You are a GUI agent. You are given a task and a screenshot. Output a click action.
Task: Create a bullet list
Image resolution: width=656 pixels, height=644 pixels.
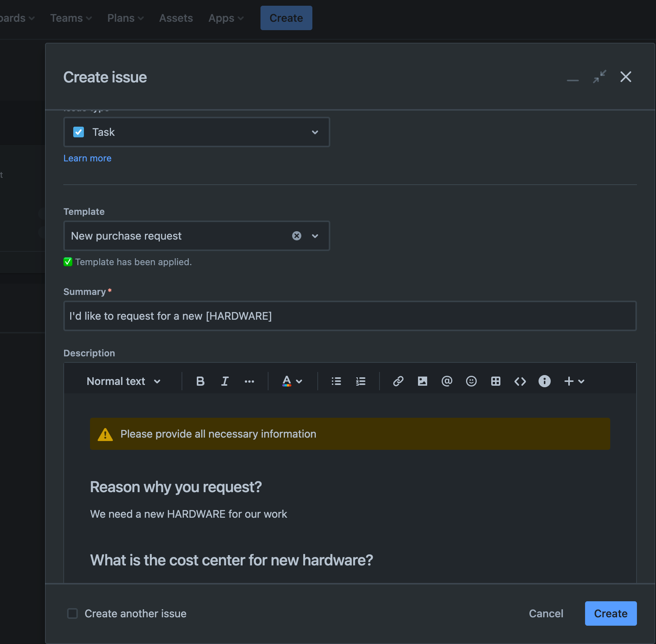coord(336,381)
